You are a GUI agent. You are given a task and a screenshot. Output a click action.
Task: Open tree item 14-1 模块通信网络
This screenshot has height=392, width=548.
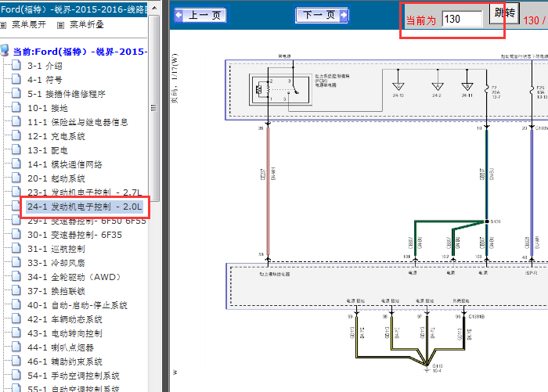coord(65,164)
